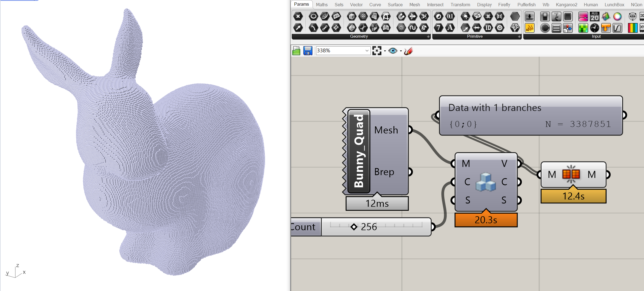Image resolution: width=644 pixels, height=291 pixels.
Task: Open the 338% zoom level dropdown
Action: (x=367, y=51)
